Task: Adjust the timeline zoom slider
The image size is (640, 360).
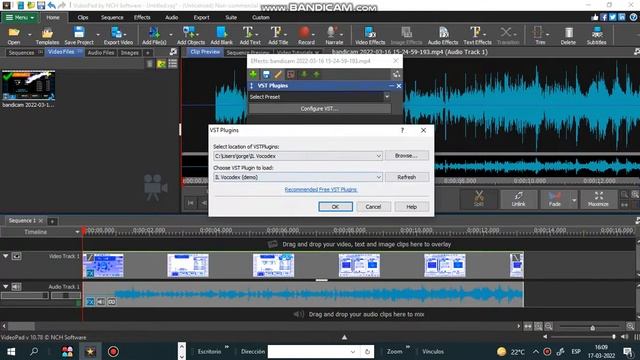Action: (592, 327)
